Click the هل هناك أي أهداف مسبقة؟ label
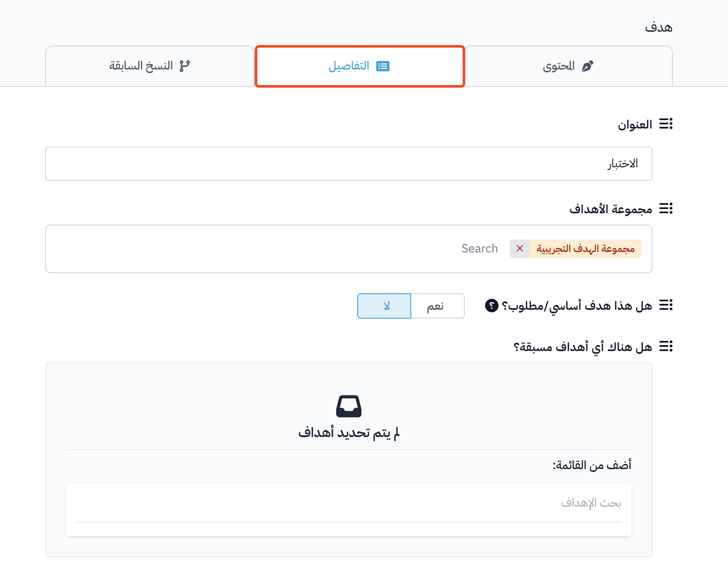 tap(582, 347)
